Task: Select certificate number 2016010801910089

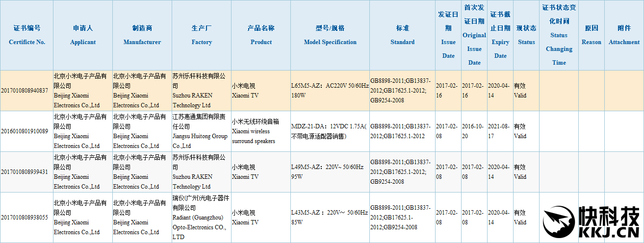Action: click(25, 131)
